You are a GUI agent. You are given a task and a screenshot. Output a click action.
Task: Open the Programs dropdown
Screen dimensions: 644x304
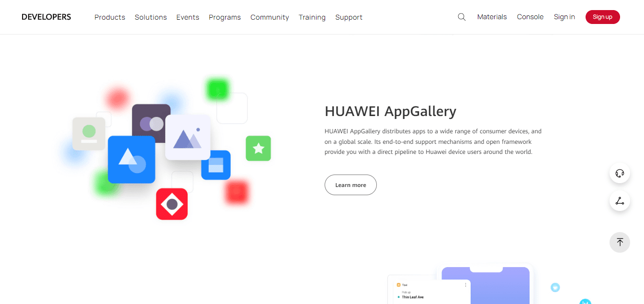(x=225, y=17)
